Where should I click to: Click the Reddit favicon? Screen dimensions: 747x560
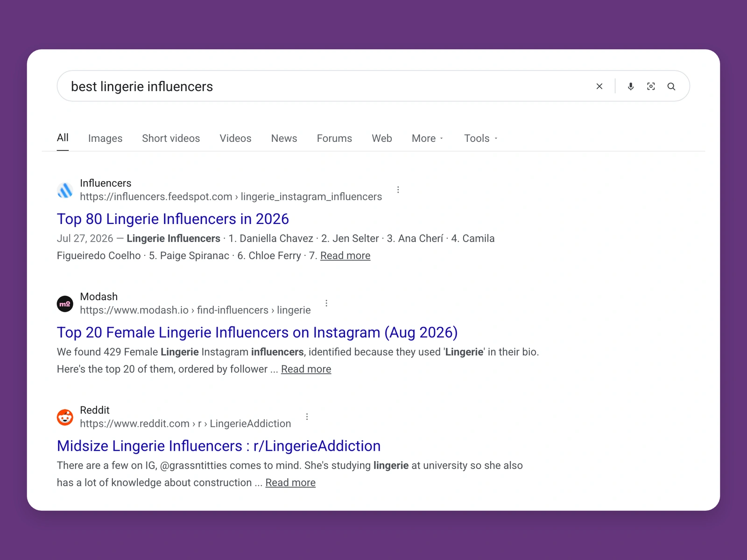65,417
